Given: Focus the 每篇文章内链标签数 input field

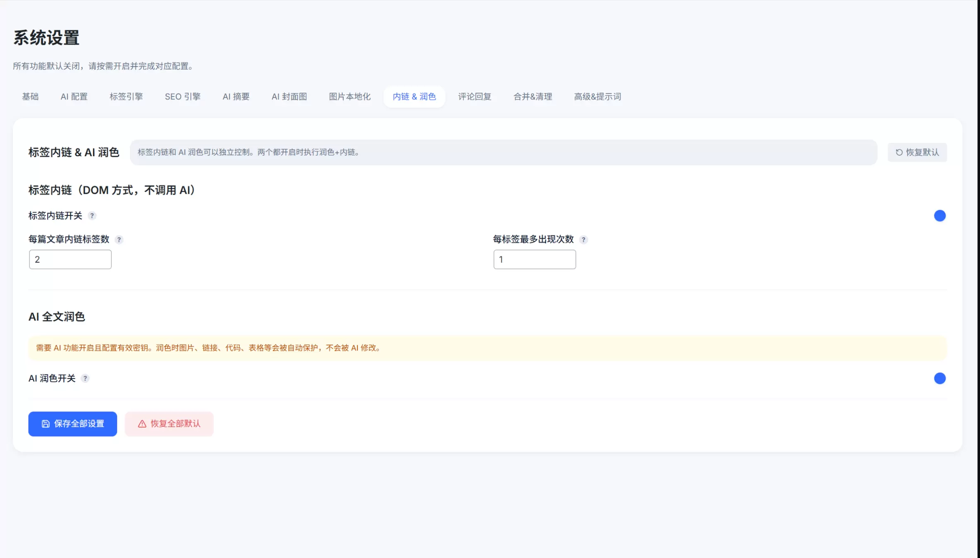Looking at the screenshot, I should point(70,259).
